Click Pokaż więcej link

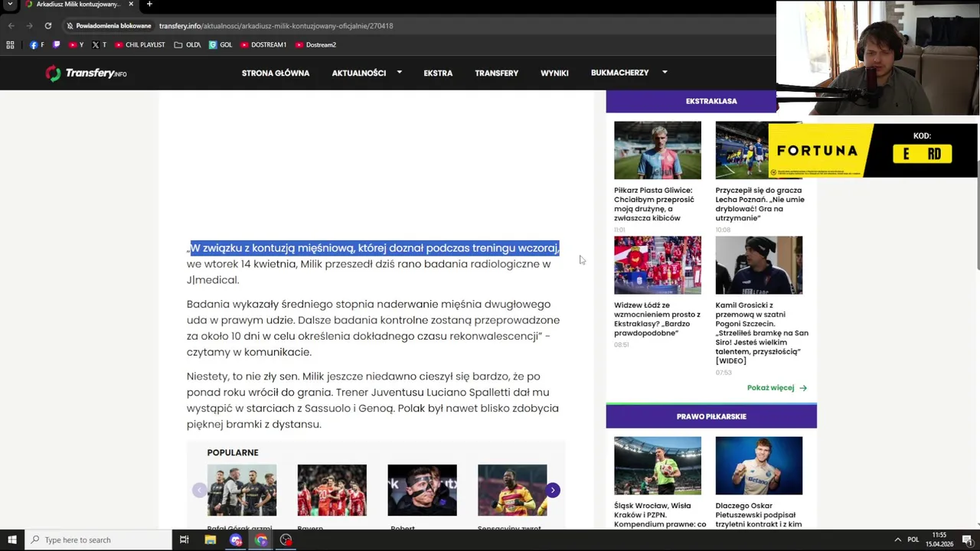click(770, 388)
